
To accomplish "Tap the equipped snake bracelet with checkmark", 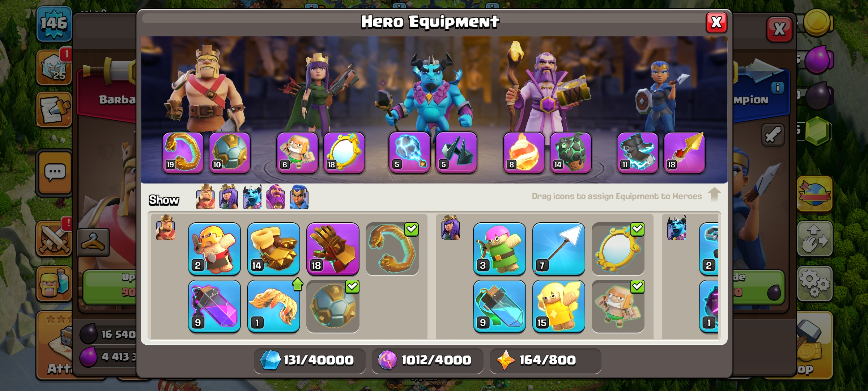I will 392,249.
